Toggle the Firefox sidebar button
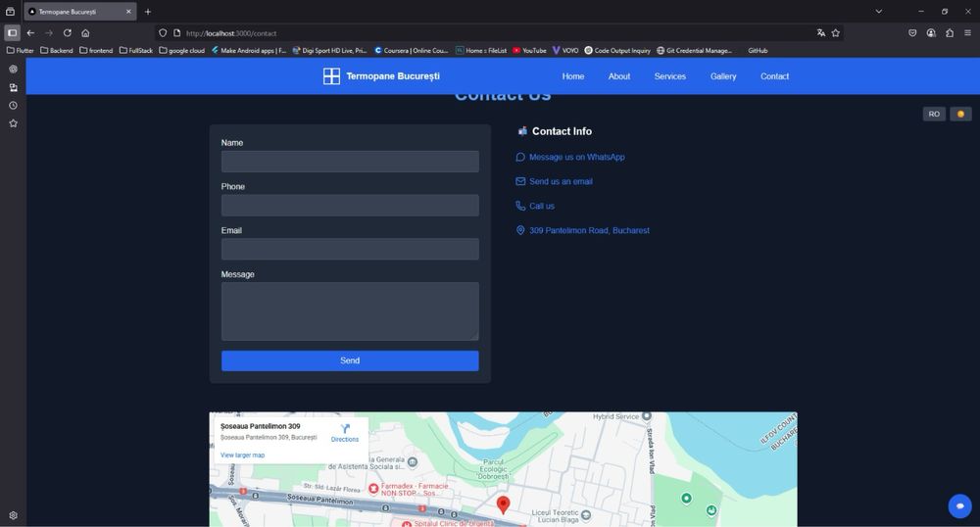The image size is (980, 527). click(12, 33)
